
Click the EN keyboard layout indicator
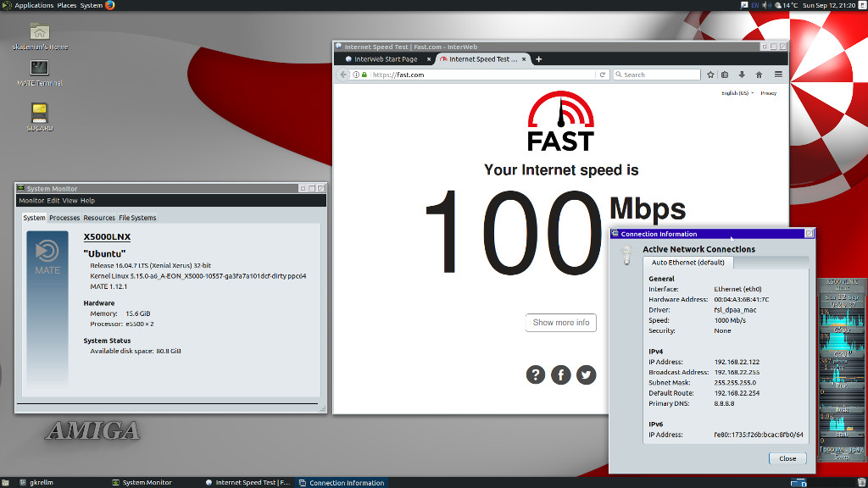click(755, 5)
